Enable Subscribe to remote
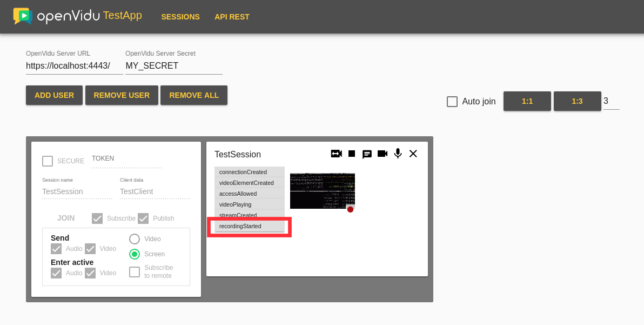Image resolution: width=644 pixels, height=325 pixels. tap(135, 272)
